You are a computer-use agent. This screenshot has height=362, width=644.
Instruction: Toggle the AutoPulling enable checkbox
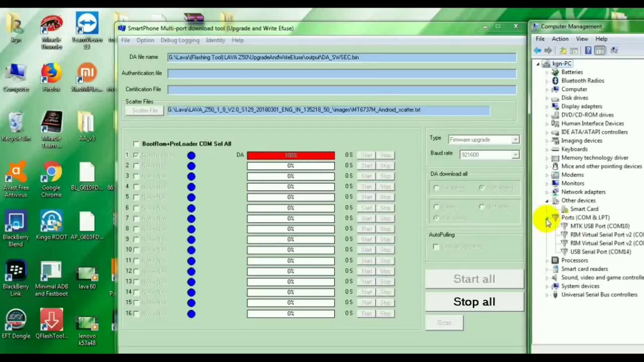point(436,247)
